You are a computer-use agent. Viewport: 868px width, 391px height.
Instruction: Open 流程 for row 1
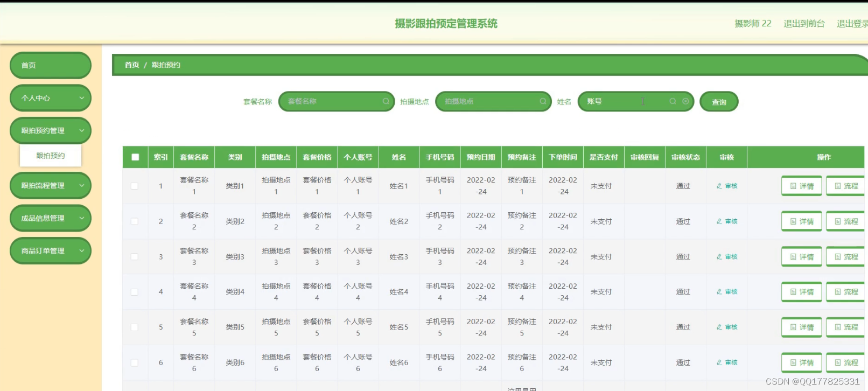[846, 186]
